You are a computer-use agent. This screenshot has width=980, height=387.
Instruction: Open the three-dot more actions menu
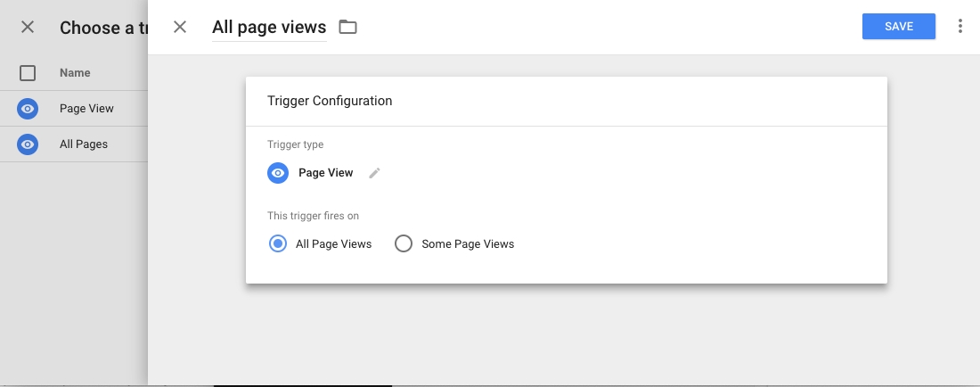960,27
